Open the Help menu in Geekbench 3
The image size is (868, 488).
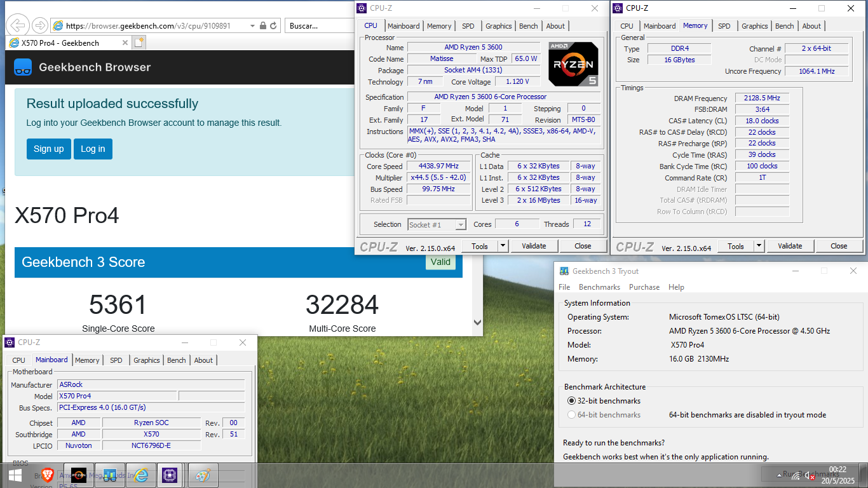(x=676, y=287)
